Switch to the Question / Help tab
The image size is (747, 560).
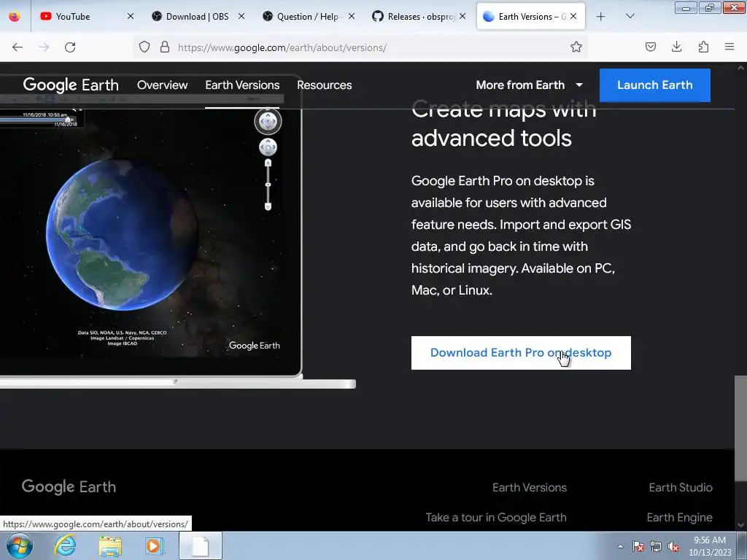point(307,17)
